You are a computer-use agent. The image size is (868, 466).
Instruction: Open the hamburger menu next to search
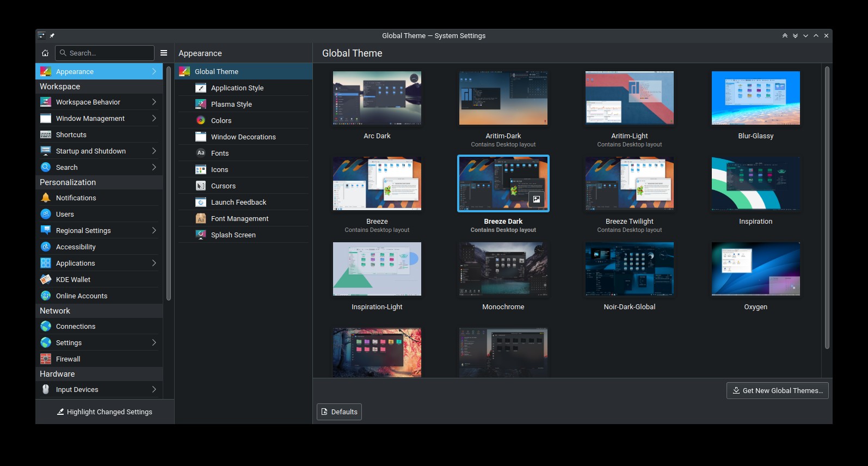pyautogui.click(x=164, y=53)
